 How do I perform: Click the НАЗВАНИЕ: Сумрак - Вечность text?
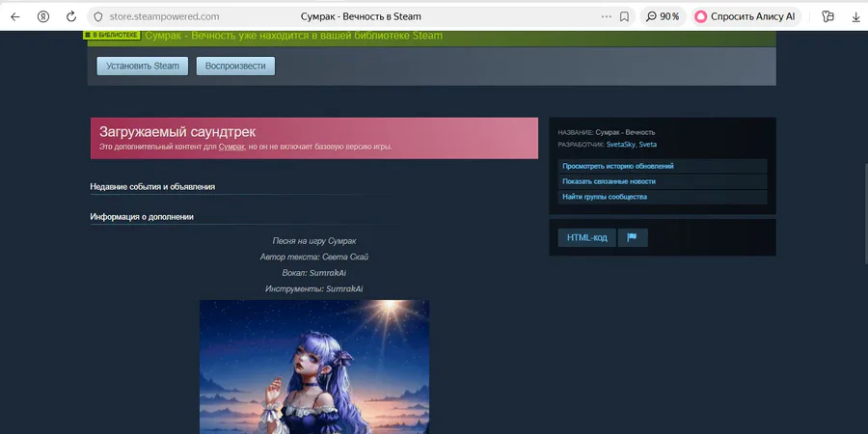point(607,132)
